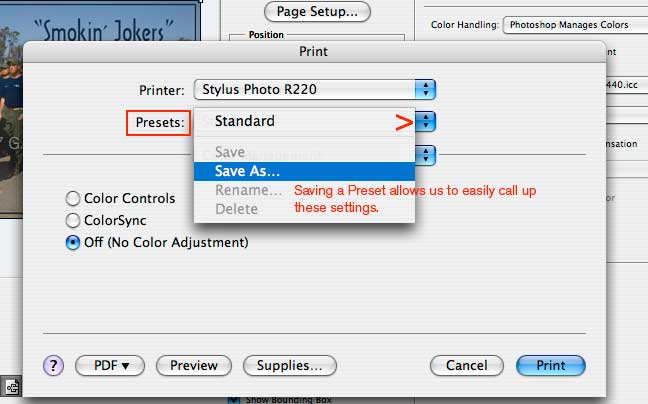Screen dimensions: 648x404
Task: Toggle the Show Bounding Box checkbox
Action: click(x=235, y=399)
